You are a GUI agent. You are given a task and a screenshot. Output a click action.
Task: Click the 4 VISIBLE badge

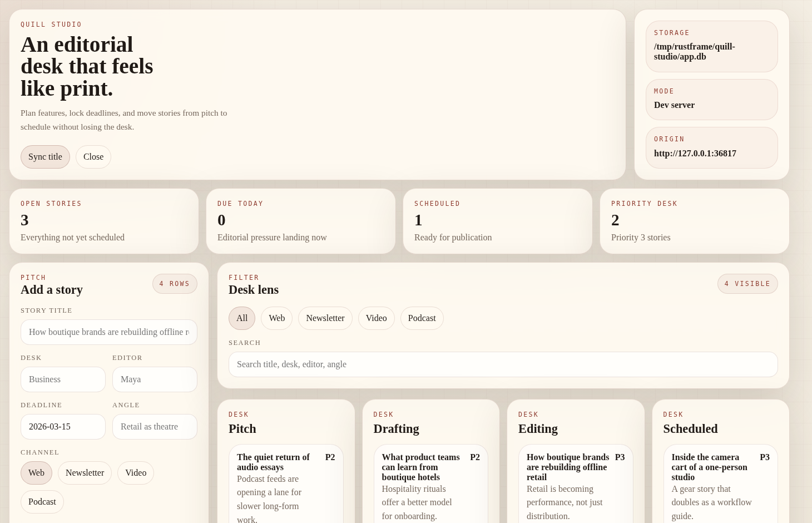coord(747,284)
